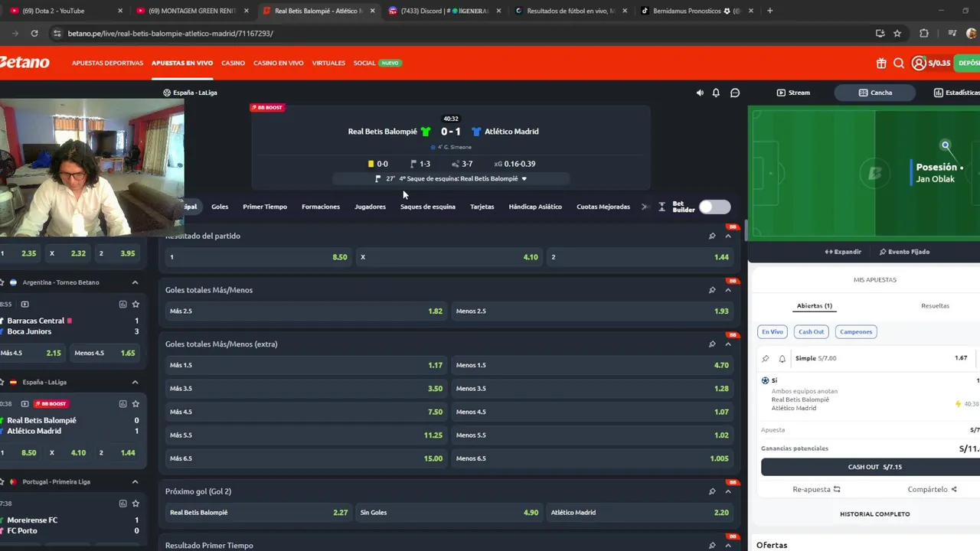The image size is (980, 551).
Task: Collapse Argentina - Torneo Betano league
Action: (135, 282)
